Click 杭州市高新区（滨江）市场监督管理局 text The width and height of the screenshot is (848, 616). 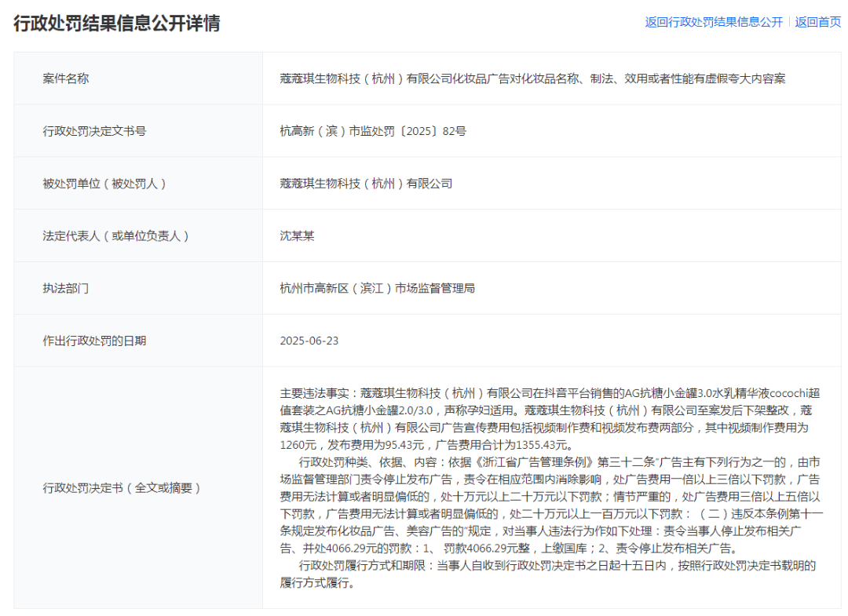click(x=377, y=288)
